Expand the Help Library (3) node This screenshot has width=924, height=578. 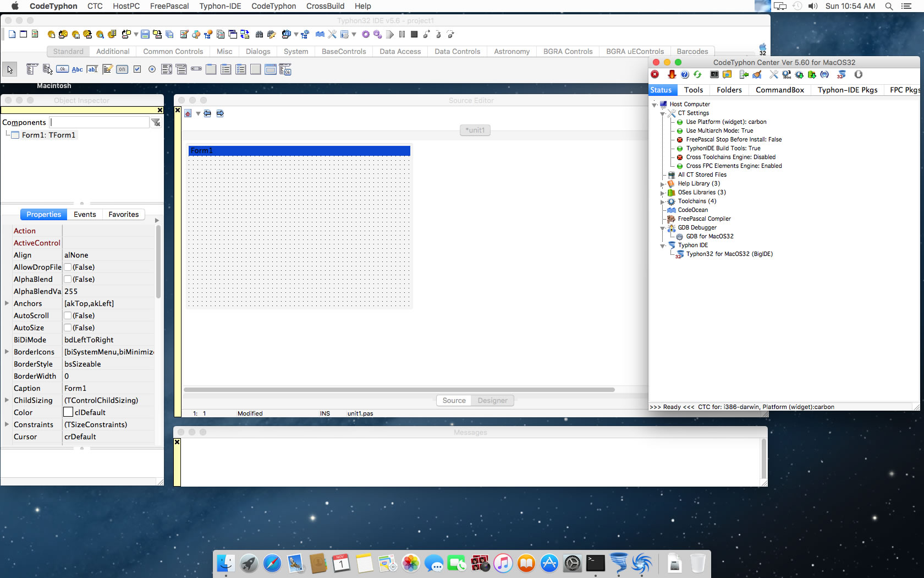coord(663,184)
